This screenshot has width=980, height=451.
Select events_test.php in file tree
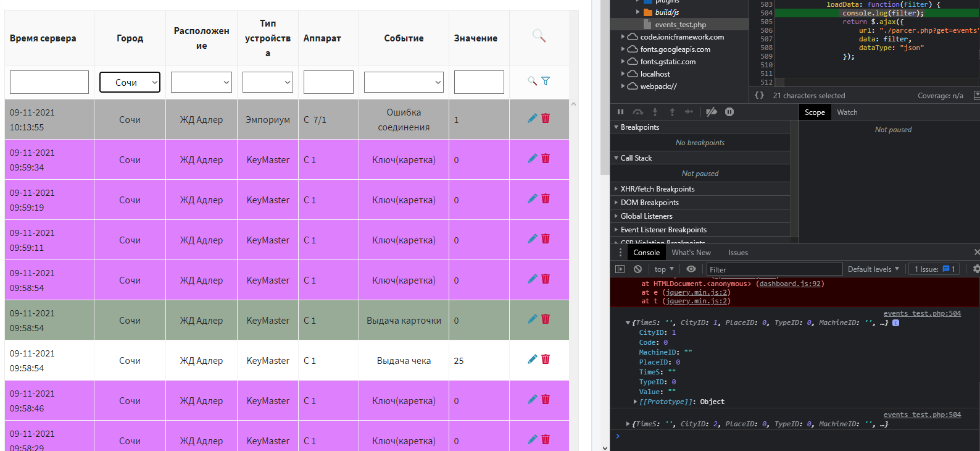(x=680, y=24)
